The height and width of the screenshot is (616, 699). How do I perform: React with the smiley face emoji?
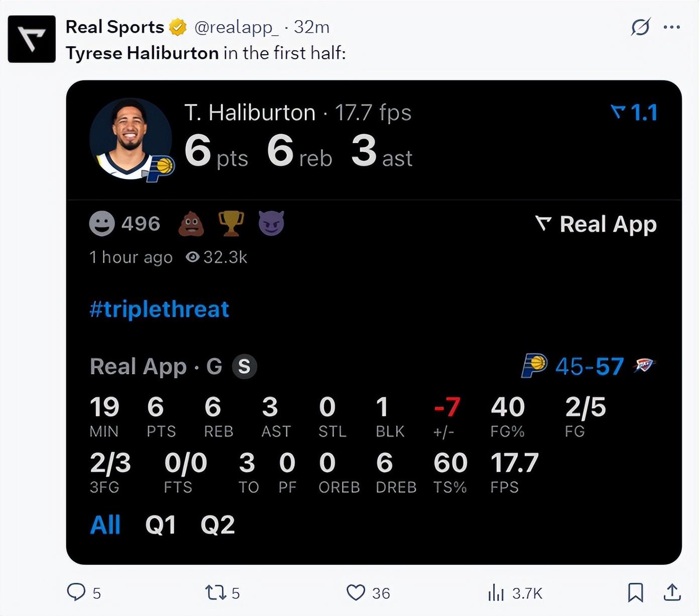(102, 224)
